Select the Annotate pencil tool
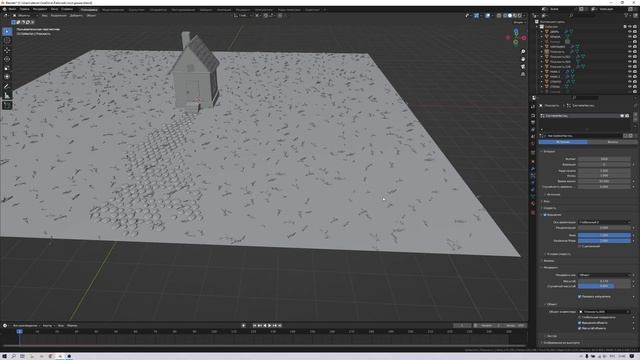This screenshot has width=640, height=360. pos(7,87)
